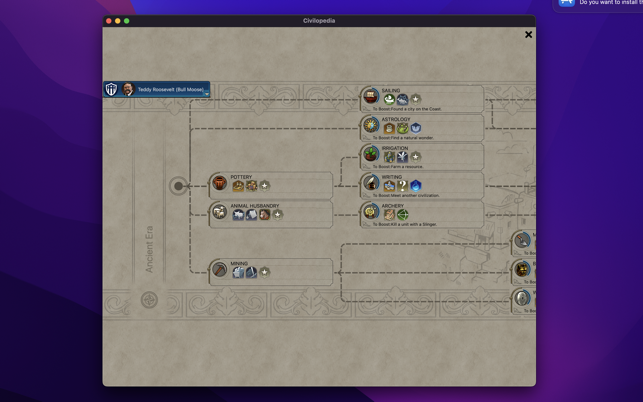Select the orange district unlock under Astrology
643x402 pixels.
pyautogui.click(x=389, y=128)
